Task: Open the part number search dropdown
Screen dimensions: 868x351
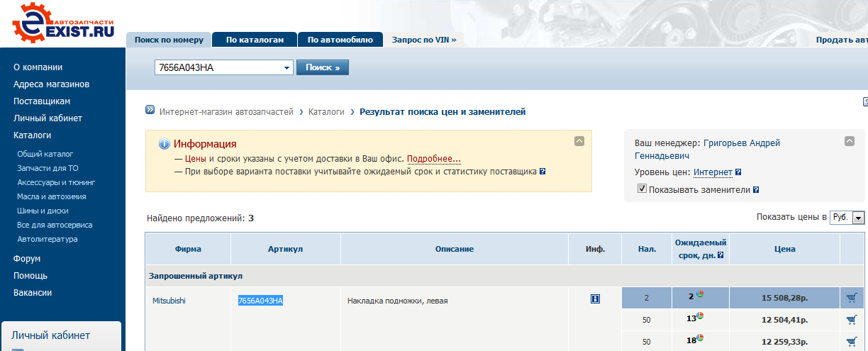Action: (287, 67)
